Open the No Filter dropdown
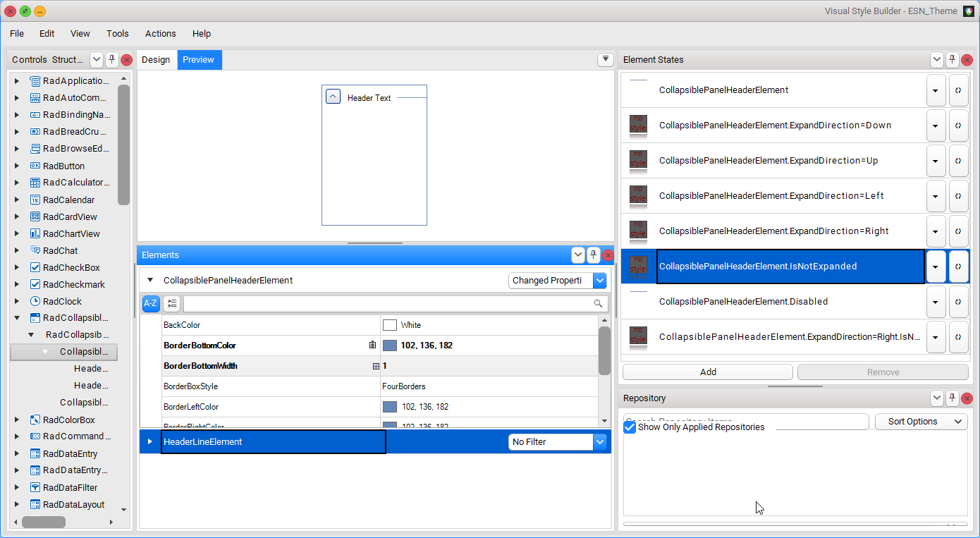The image size is (980, 538). click(x=600, y=442)
